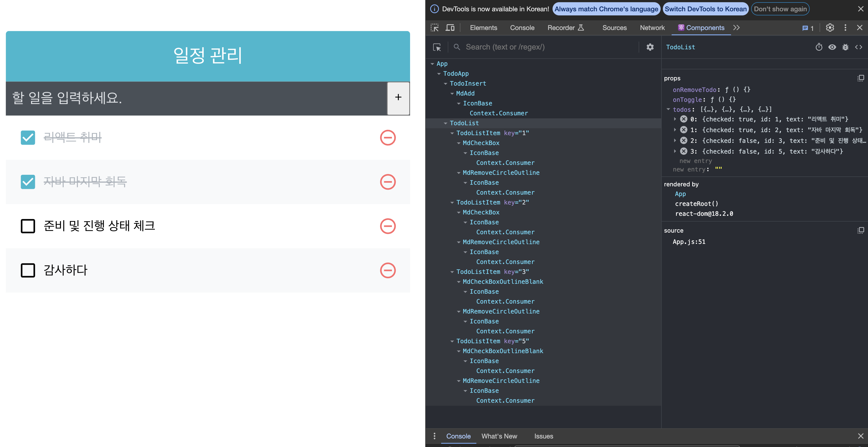This screenshot has height=447, width=868.
Task: Click Always match Chrome's language
Action: click(606, 9)
